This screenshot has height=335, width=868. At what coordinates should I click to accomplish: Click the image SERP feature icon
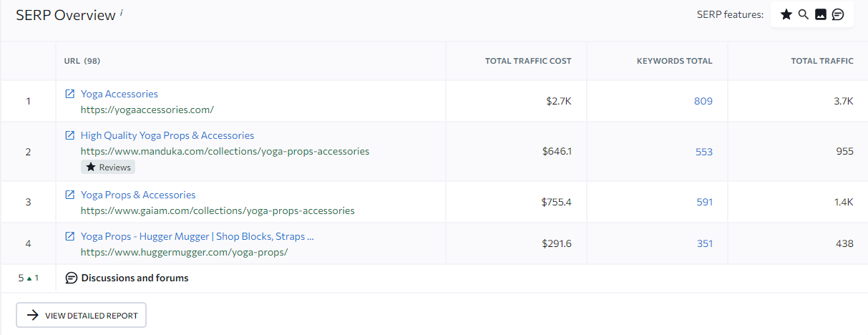(x=821, y=14)
